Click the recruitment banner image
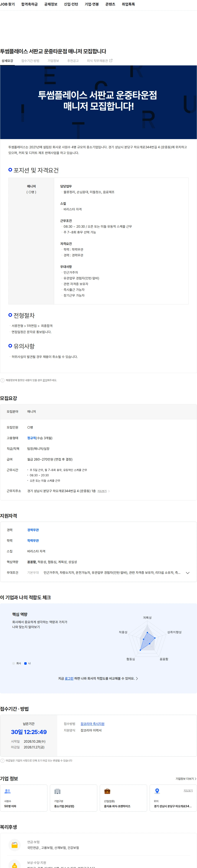197x868 pixels. [98, 102]
